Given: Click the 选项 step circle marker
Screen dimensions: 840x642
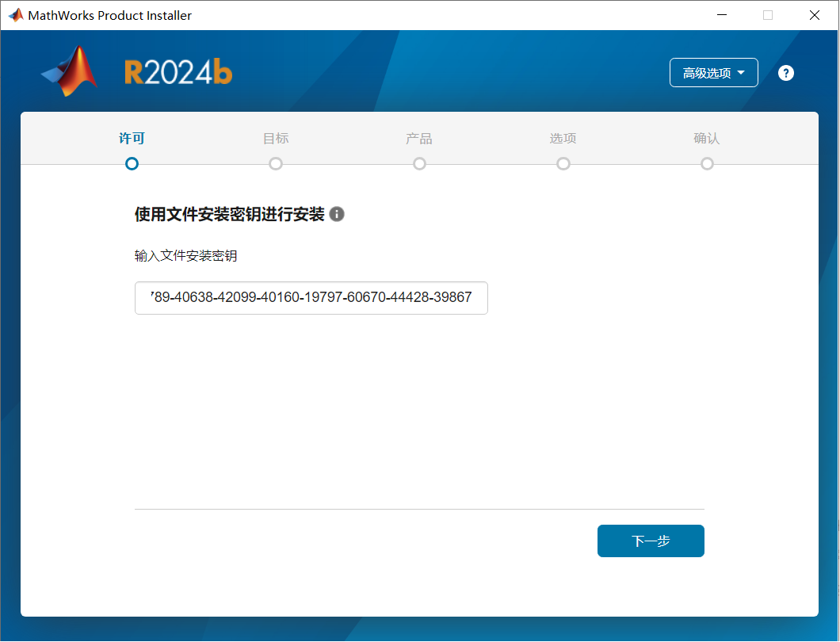Looking at the screenshot, I should tap(563, 163).
